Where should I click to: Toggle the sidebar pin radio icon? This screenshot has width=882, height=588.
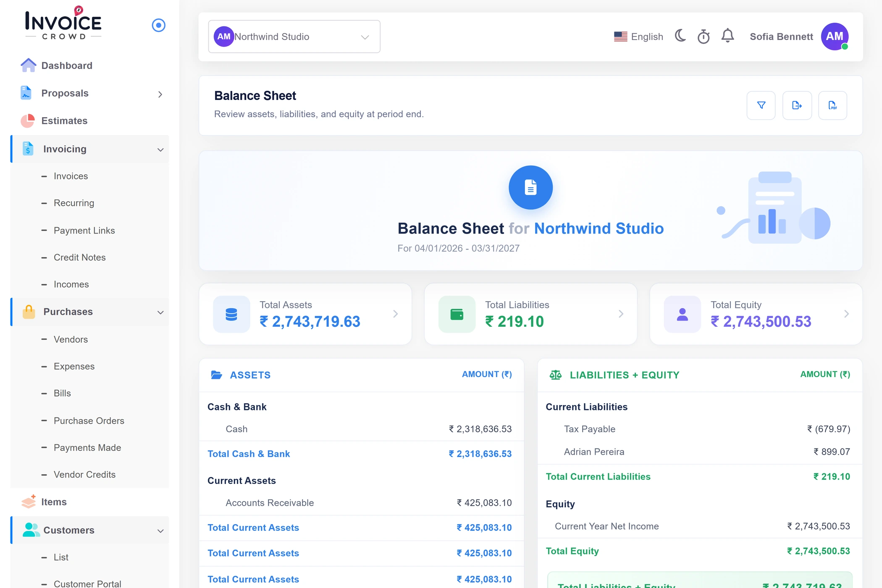pos(158,25)
